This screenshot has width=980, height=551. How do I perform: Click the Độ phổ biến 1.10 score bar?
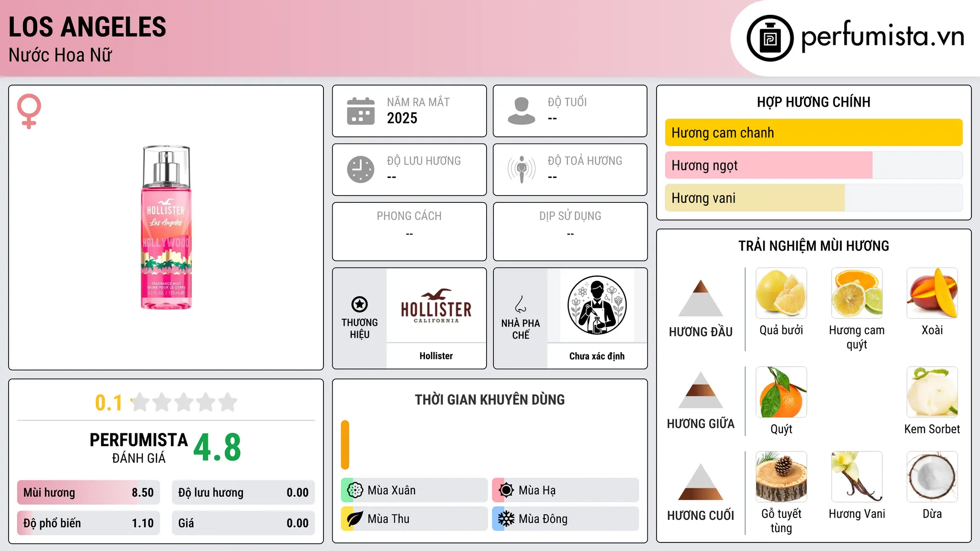[x=89, y=523]
